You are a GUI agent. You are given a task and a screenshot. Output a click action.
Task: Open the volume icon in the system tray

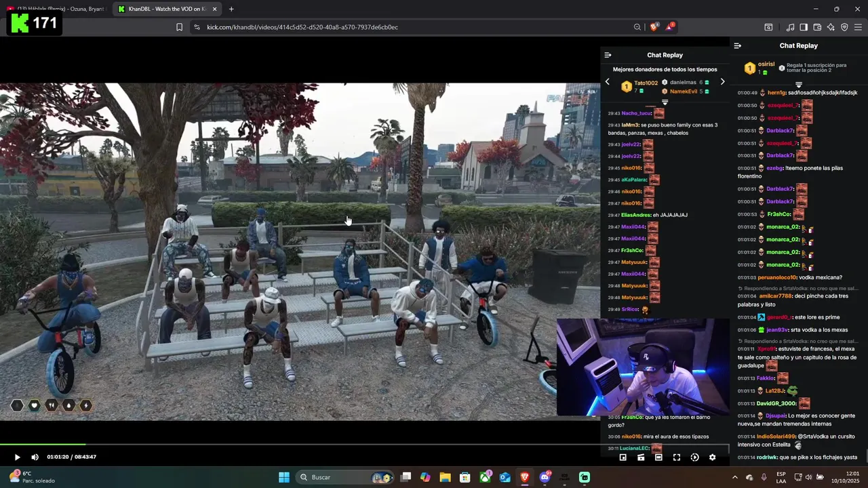[808, 477]
